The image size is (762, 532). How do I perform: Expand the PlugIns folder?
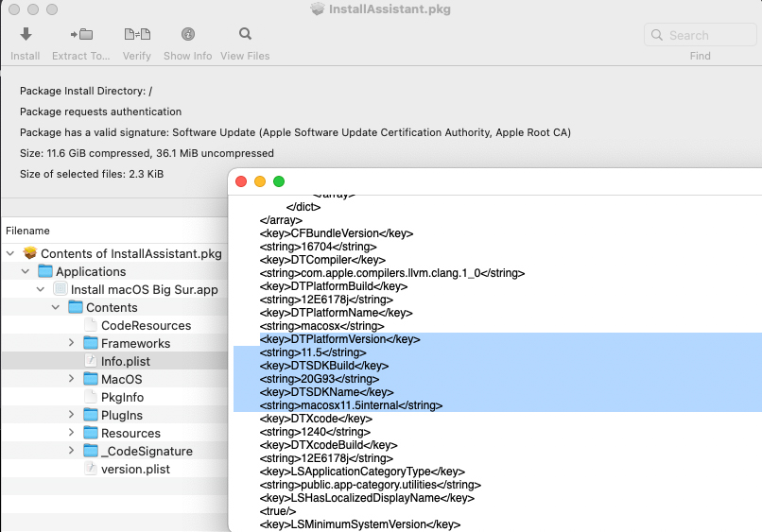tap(72, 415)
